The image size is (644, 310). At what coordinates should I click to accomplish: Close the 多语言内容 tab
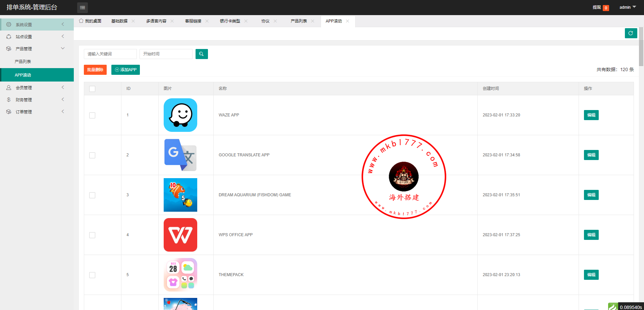coord(172,21)
